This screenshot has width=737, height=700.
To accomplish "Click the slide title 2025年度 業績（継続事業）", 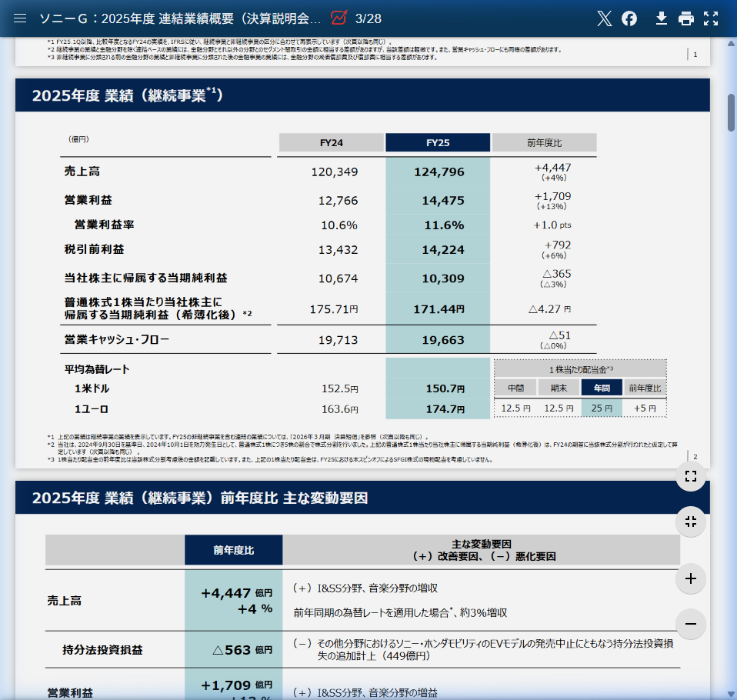I will click(128, 95).
